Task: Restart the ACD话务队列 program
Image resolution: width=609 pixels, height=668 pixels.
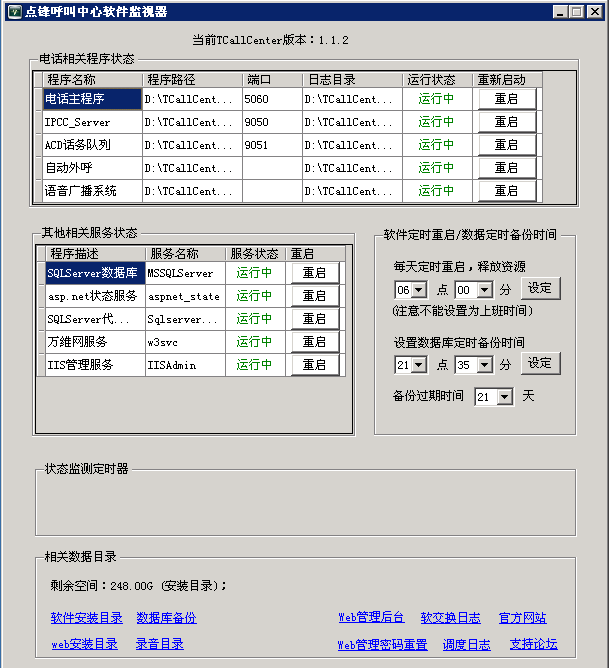Action: tap(507, 145)
